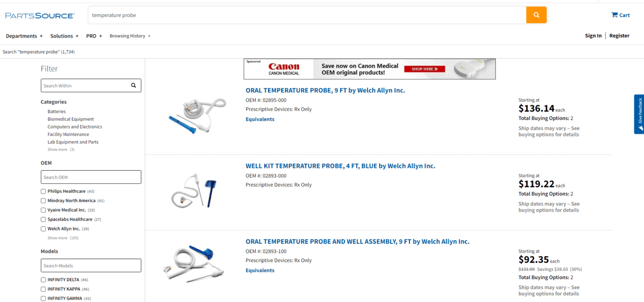The height and width of the screenshot is (302, 644).
Task: Click the Search OEM input field
Action: 91,177
